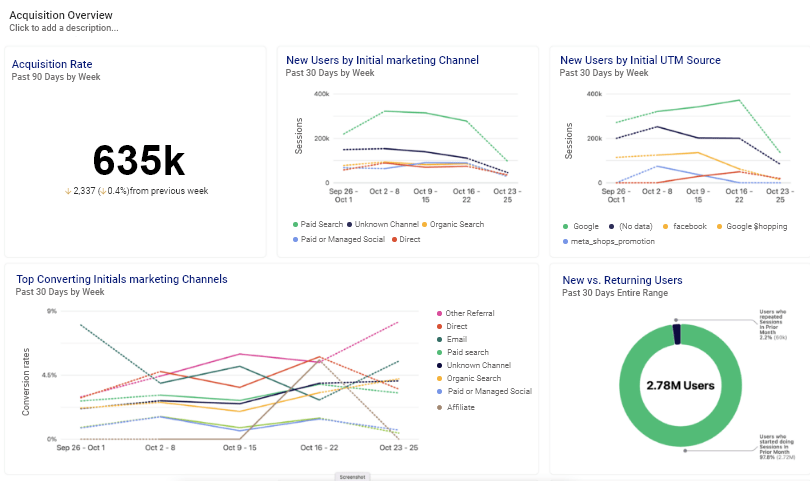Toggle Direct legend in Top Converting chart
This screenshot has height=481, width=810.
(x=452, y=326)
